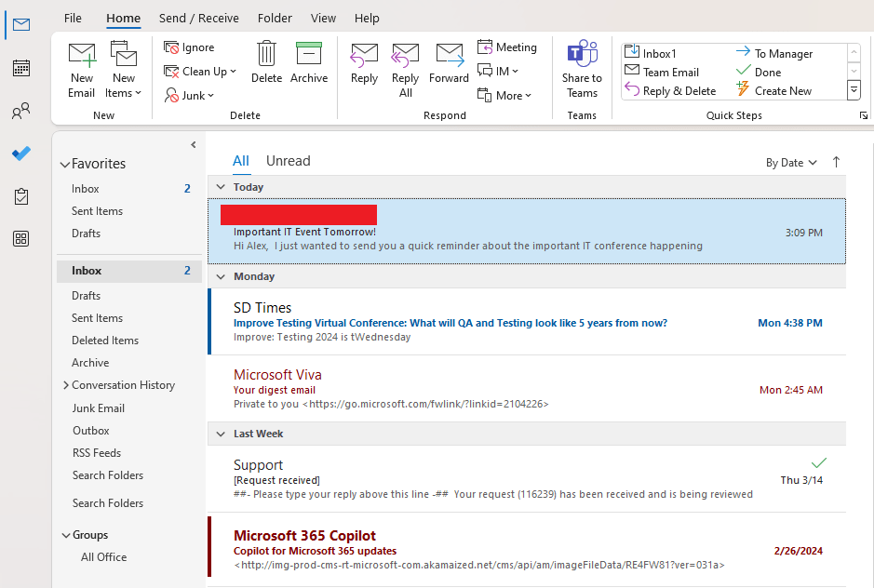Open the View ribbon tab

(323, 18)
